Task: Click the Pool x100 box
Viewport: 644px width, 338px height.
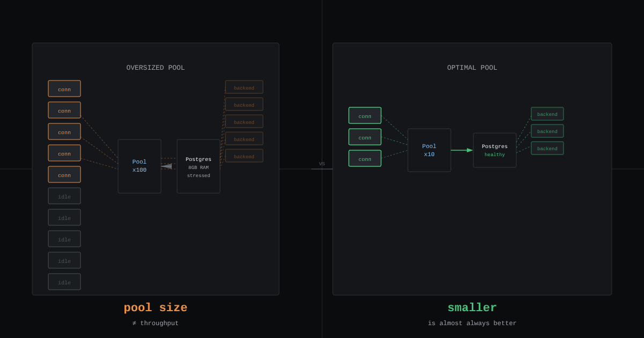Action: click(x=140, y=166)
